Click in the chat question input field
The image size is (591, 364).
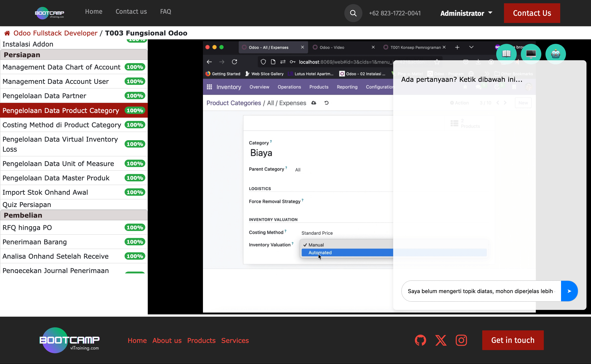[481, 291]
